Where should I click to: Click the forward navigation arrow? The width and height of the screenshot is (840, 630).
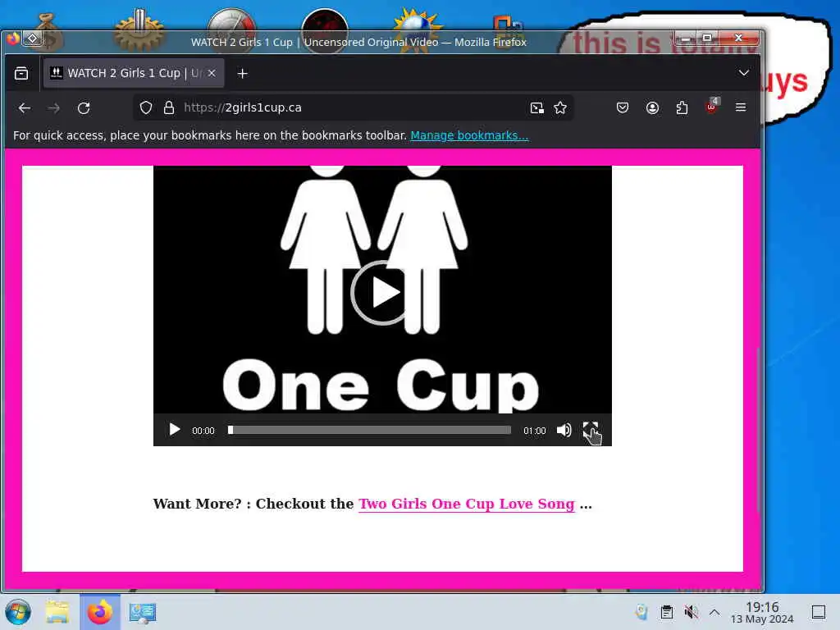[53, 107]
